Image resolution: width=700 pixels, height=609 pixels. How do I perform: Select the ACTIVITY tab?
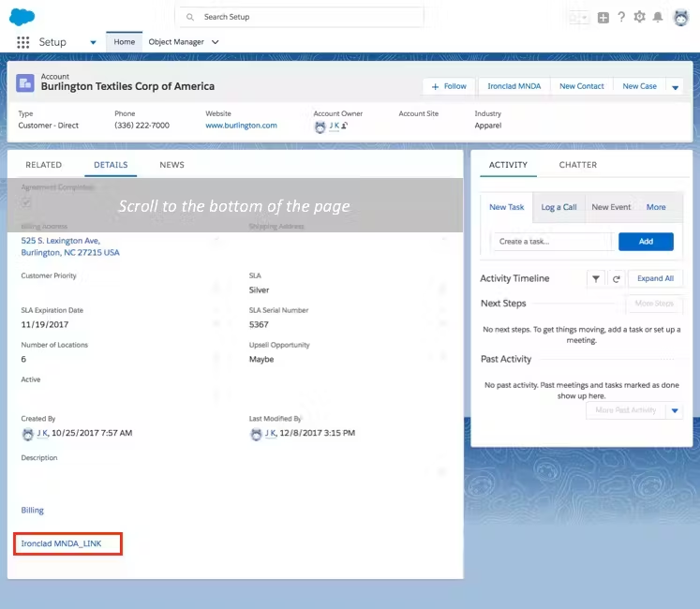click(x=508, y=165)
